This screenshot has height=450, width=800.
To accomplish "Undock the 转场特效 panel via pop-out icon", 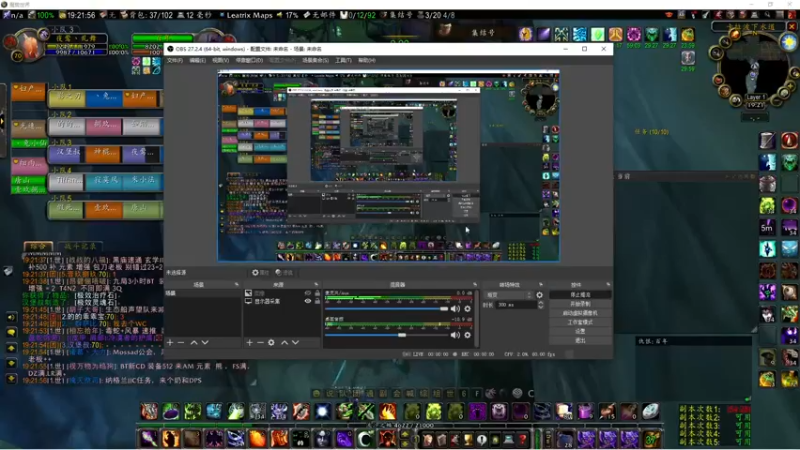I will point(541,284).
